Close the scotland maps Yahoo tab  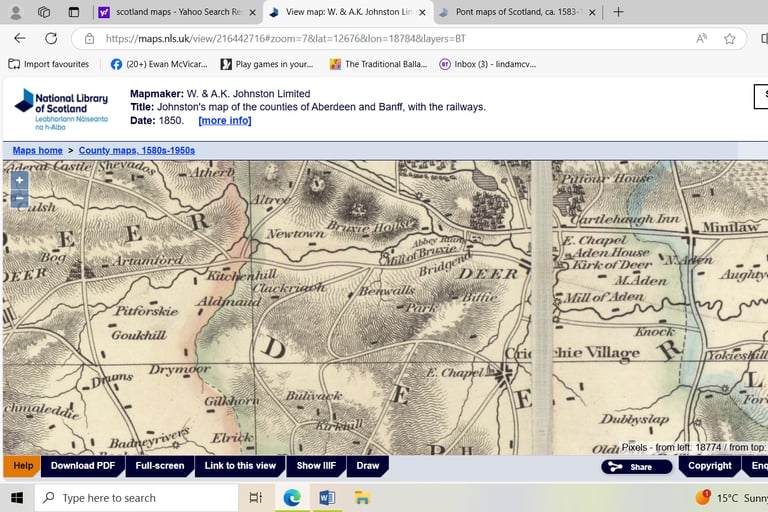click(253, 12)
